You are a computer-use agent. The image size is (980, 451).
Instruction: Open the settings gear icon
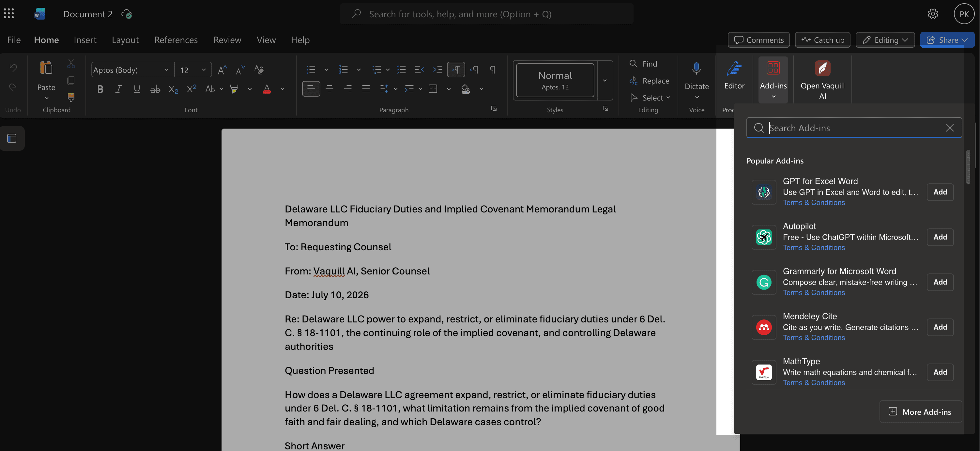tap(933, 14)
